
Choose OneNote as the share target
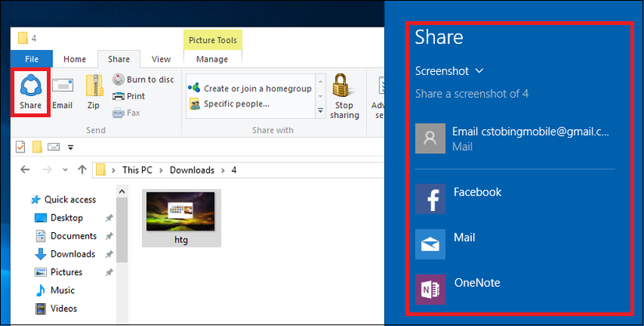point(476,283)
